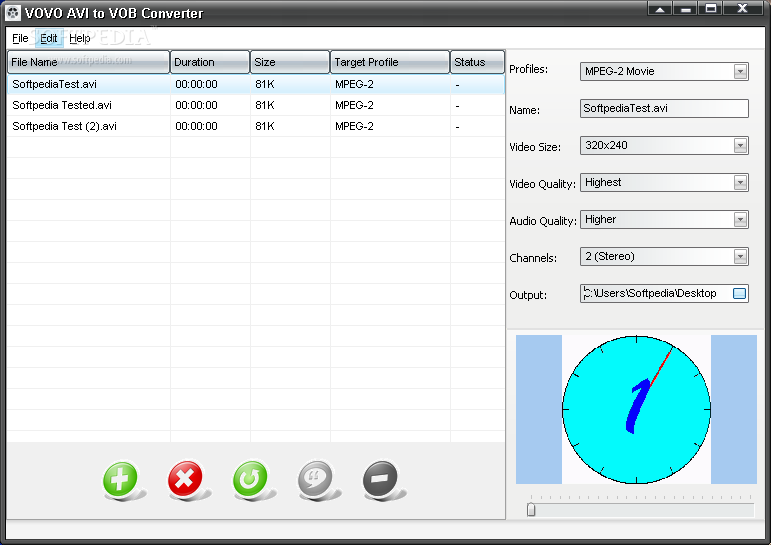Sort by Duration column header

tap(210, 62)
